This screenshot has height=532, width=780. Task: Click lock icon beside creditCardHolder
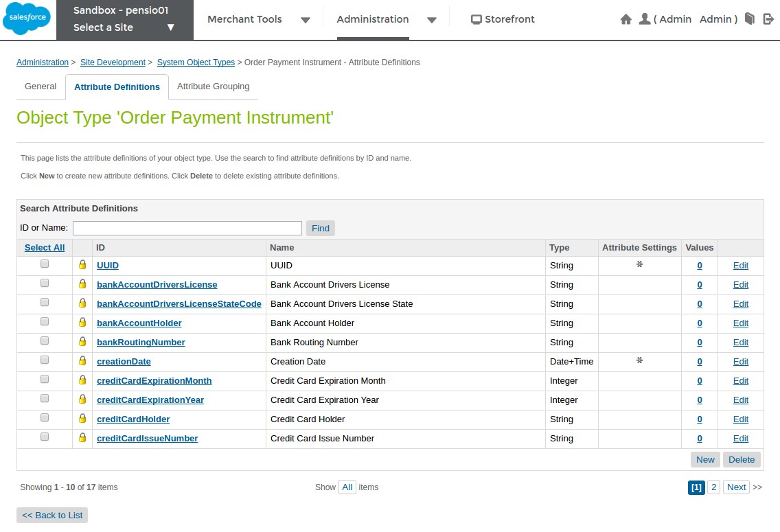click(82, 419)
